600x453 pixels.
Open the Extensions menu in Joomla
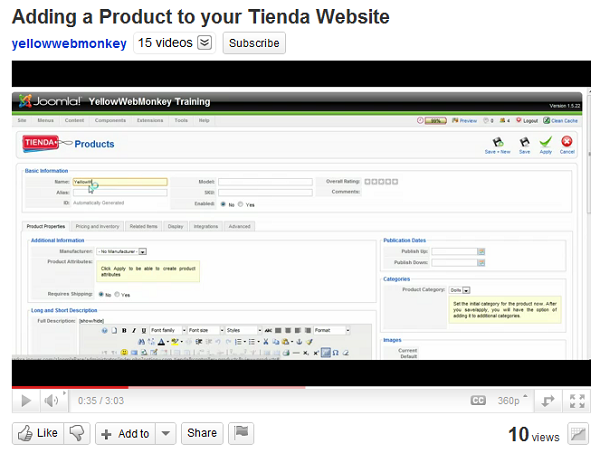pyautogui.click(x=150, y=120)
